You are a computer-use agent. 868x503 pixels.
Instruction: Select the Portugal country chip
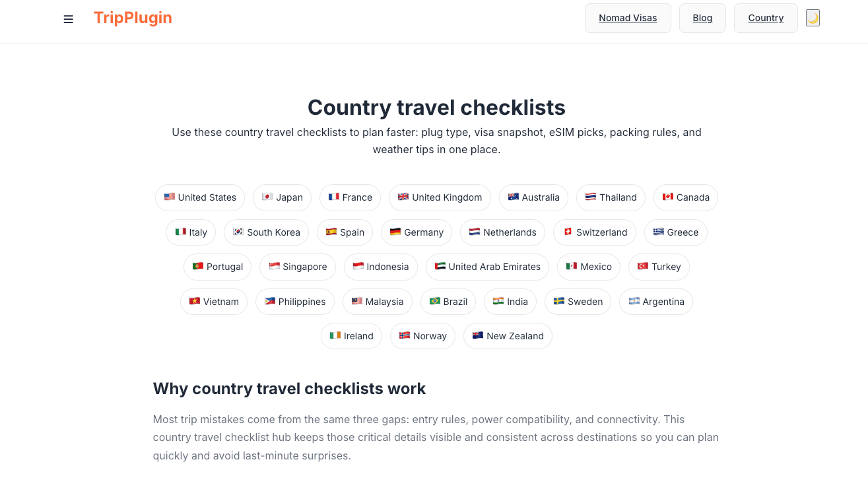click(217, 267)
